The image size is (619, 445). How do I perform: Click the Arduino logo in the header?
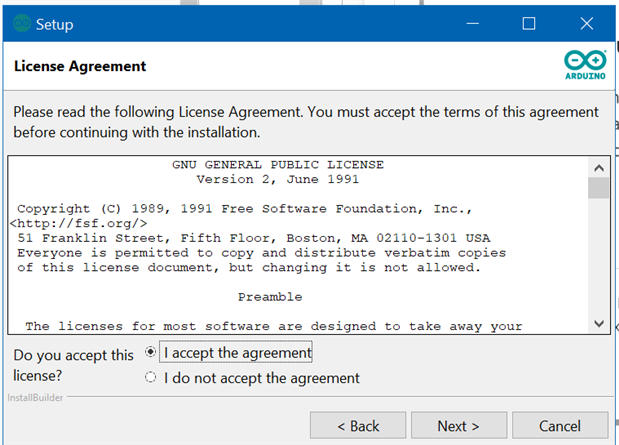point(584,66)
